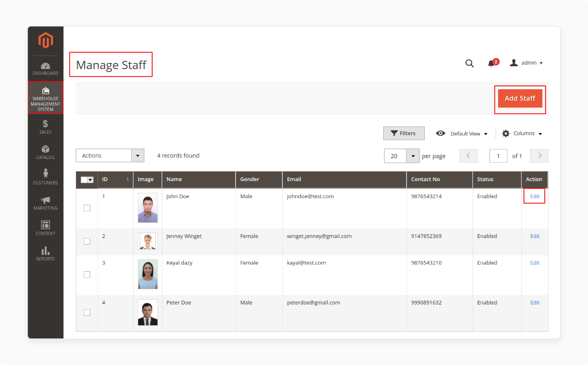Click the Add Staff button

tap(520, 98)
